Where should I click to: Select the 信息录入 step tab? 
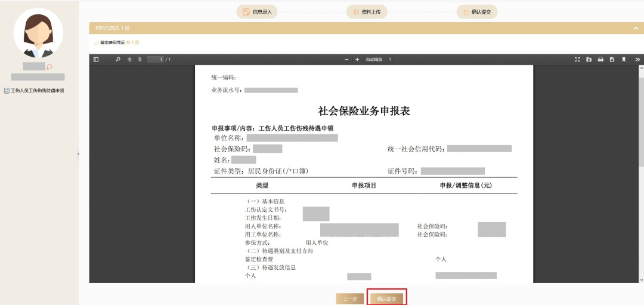click(257, 12)
